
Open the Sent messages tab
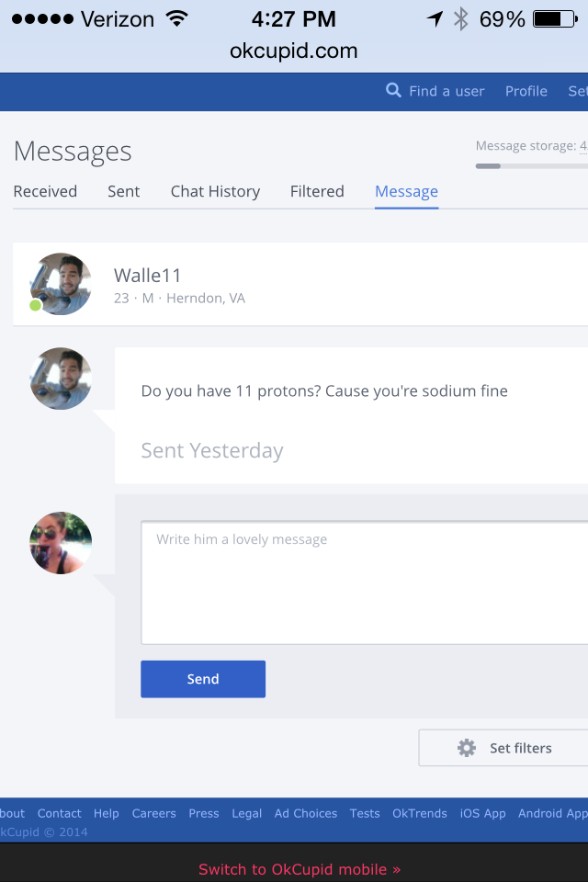coord(124,191)
